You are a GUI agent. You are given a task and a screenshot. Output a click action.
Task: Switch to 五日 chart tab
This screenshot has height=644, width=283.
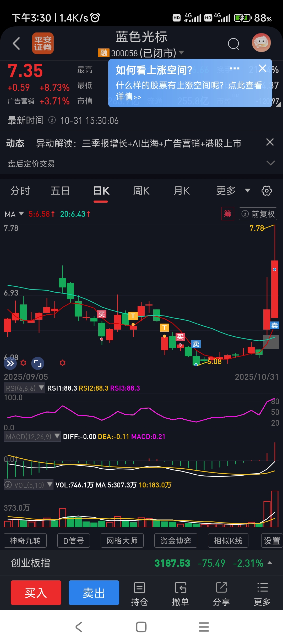click(60, 191)
